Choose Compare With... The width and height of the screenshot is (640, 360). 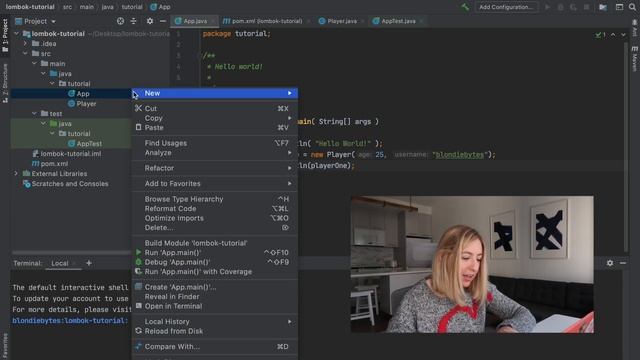pyautogui.click(x=215, y=347)
